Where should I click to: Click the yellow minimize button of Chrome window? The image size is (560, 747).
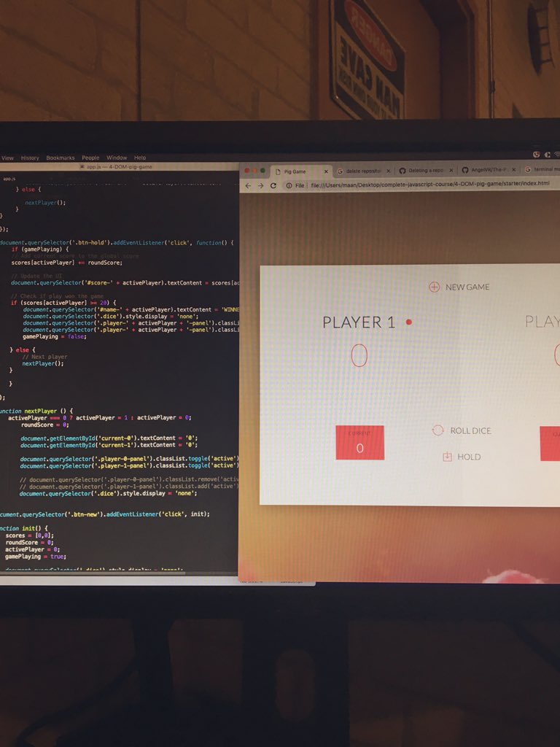tap(254, 171)
